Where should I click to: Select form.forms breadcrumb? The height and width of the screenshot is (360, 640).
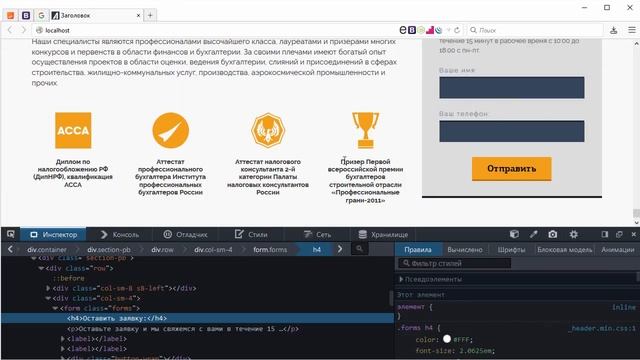tap(270, 249)
